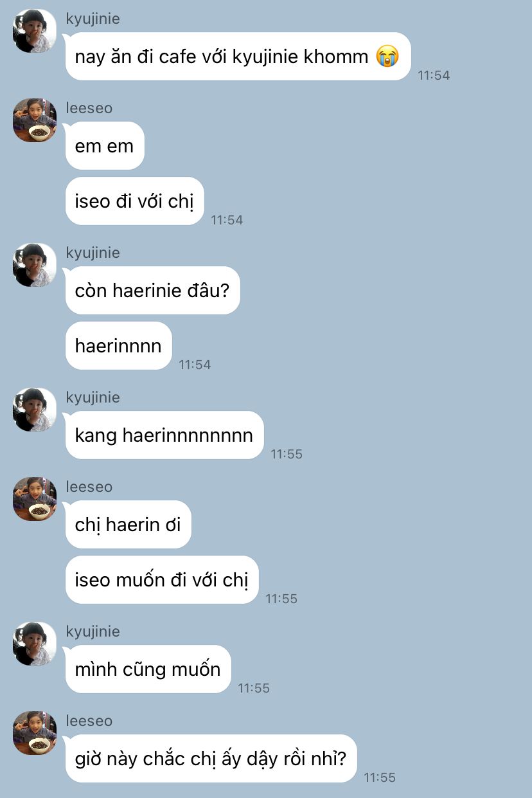Select the "kang haerinnnnnnnn" message
Image resolution: width=532 pixels, height=798 pixels.
164,435
